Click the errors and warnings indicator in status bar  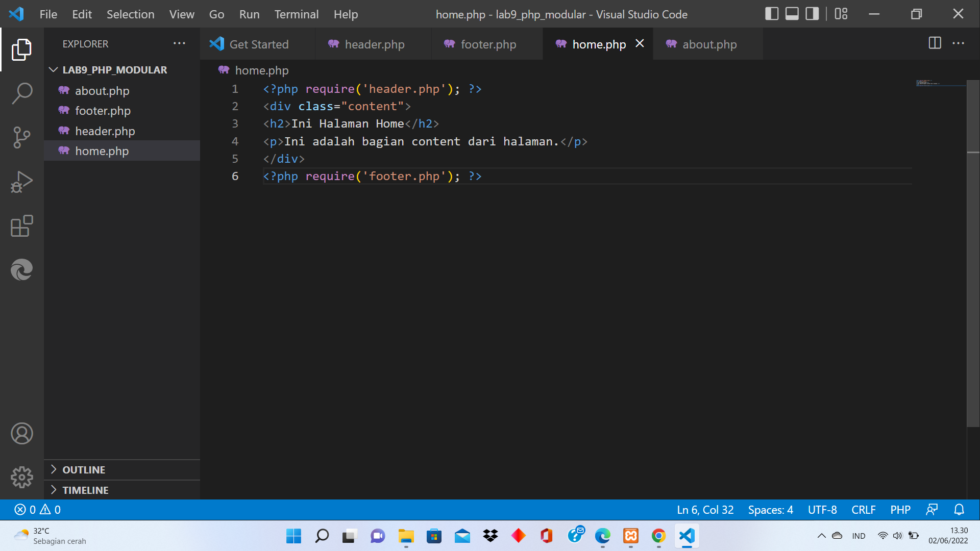[36, 509]
